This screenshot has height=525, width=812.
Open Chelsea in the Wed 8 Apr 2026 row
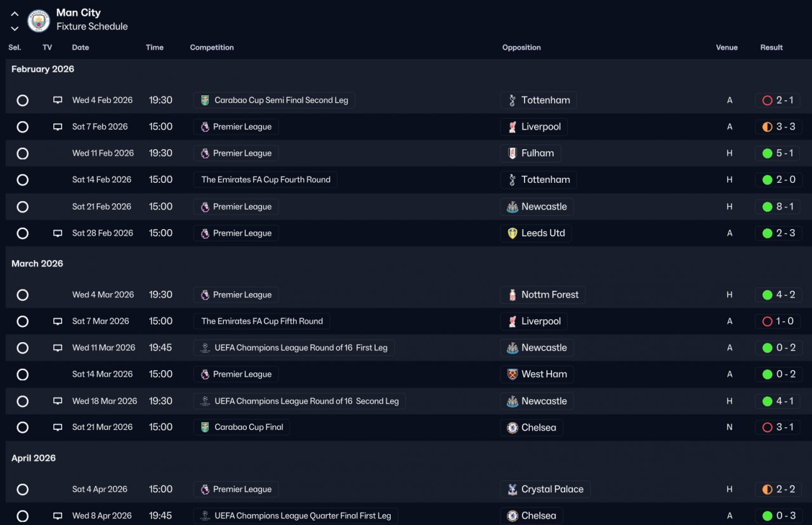pos(531,516)
